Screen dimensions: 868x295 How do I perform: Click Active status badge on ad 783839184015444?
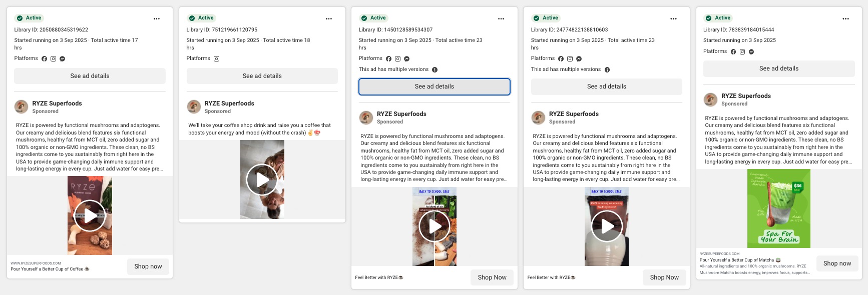click(718, 18)
